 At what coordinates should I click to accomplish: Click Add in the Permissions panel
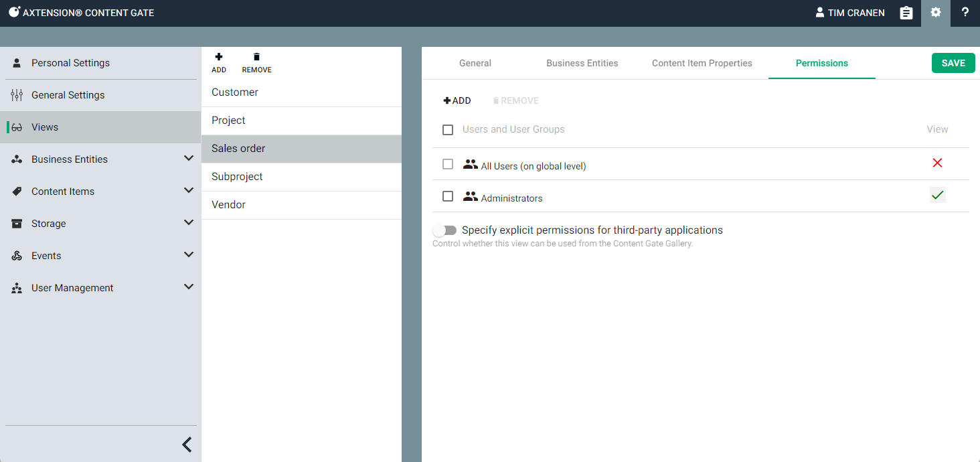(457, 100)
